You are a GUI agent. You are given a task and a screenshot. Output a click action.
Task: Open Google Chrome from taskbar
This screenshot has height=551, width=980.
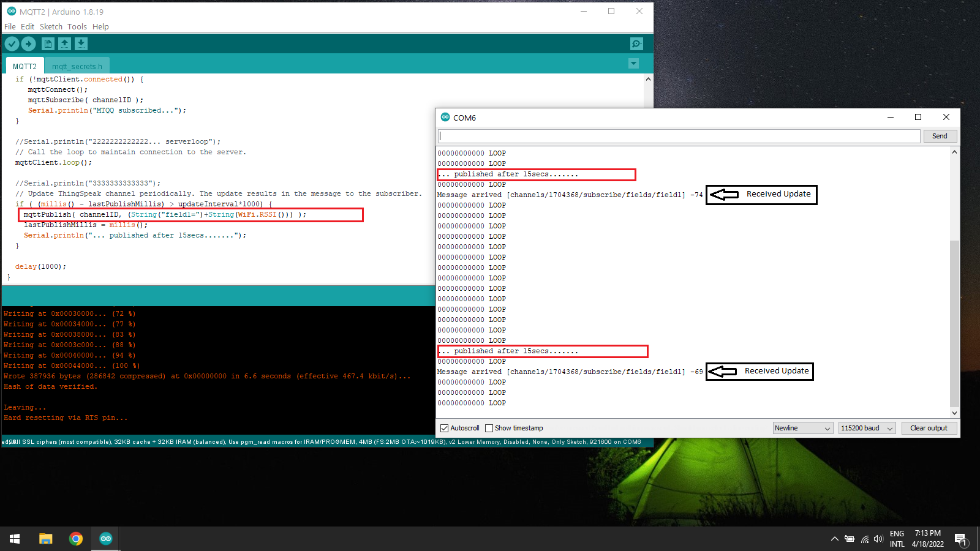pos(76,539)
